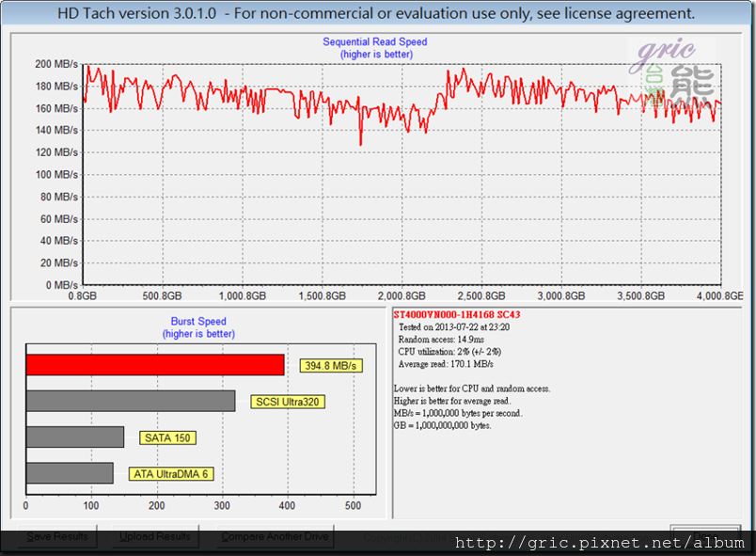
Task: Click the "0.8GB" axis label
Action: pos(83,295)
